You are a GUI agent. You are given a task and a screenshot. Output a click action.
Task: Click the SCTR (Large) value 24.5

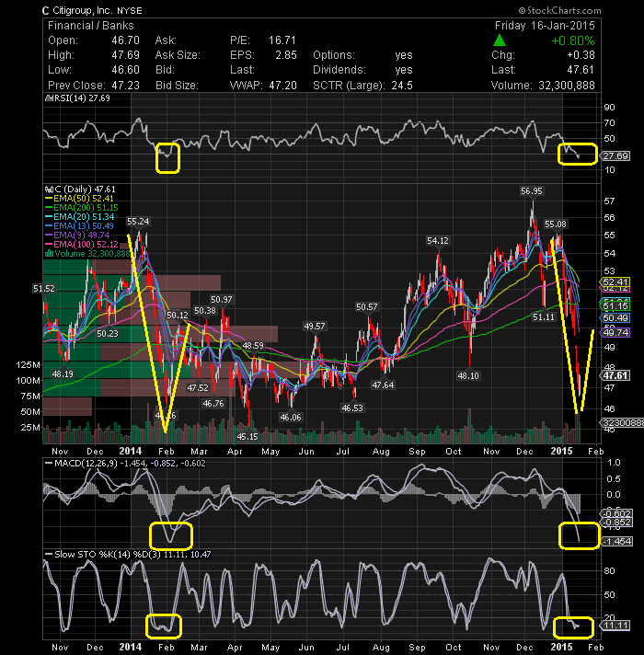tap(402, 86)
